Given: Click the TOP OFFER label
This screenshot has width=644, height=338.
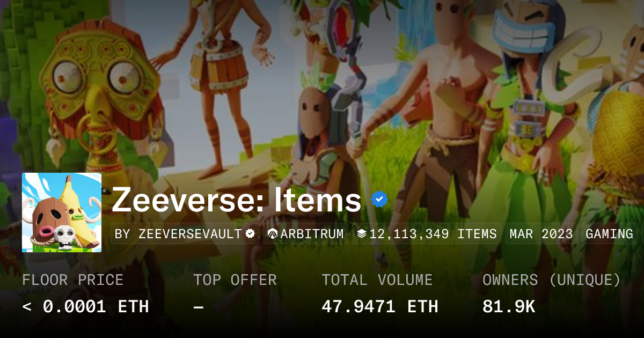Looking at the screenshot, I should click(235, 280).
